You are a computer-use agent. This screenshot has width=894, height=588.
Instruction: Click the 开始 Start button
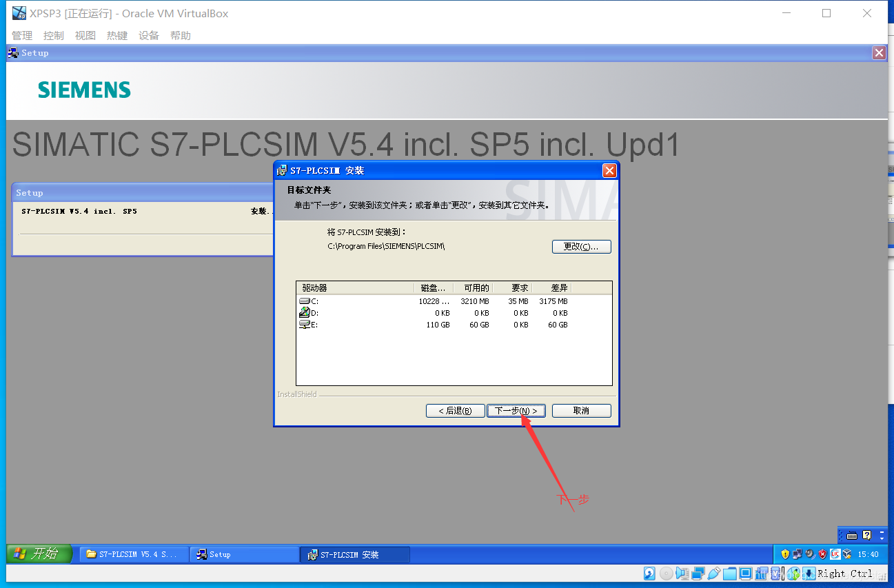point(39,554)
